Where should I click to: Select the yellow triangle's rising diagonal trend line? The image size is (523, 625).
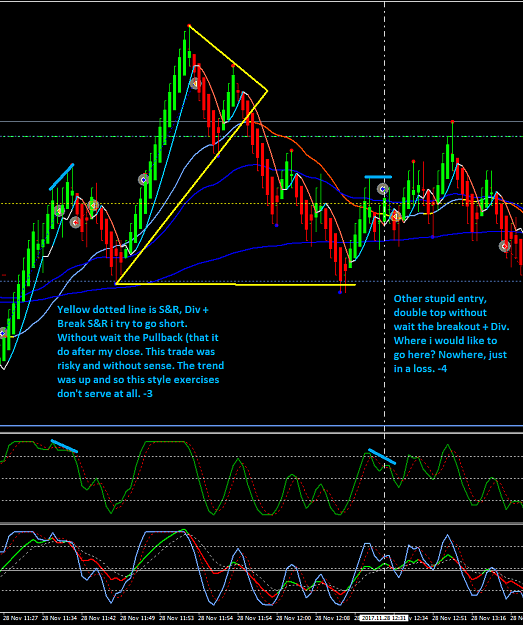191,187
